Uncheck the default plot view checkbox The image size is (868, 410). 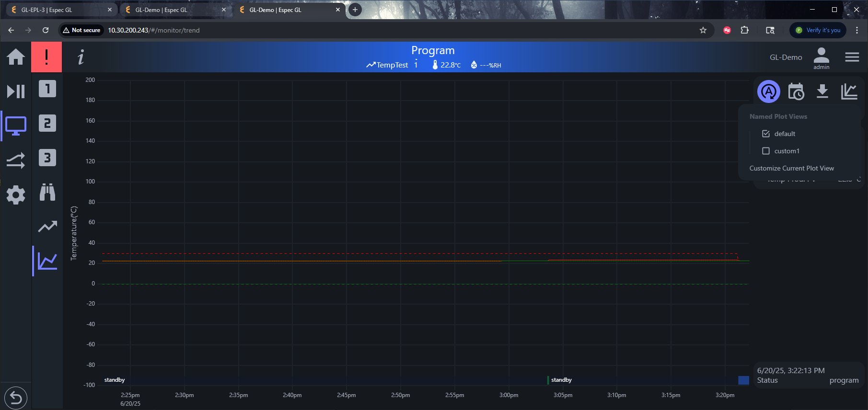pos(766,134)
